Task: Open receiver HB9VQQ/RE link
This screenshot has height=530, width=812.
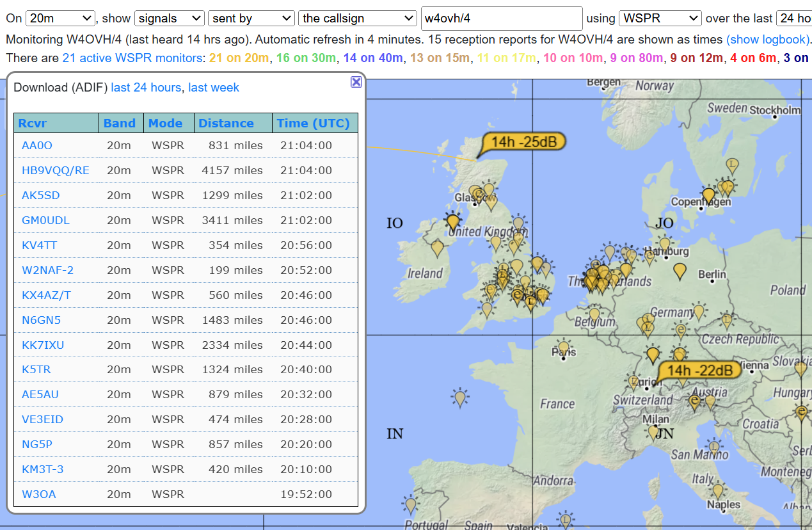Action: [x=56, y=170]
